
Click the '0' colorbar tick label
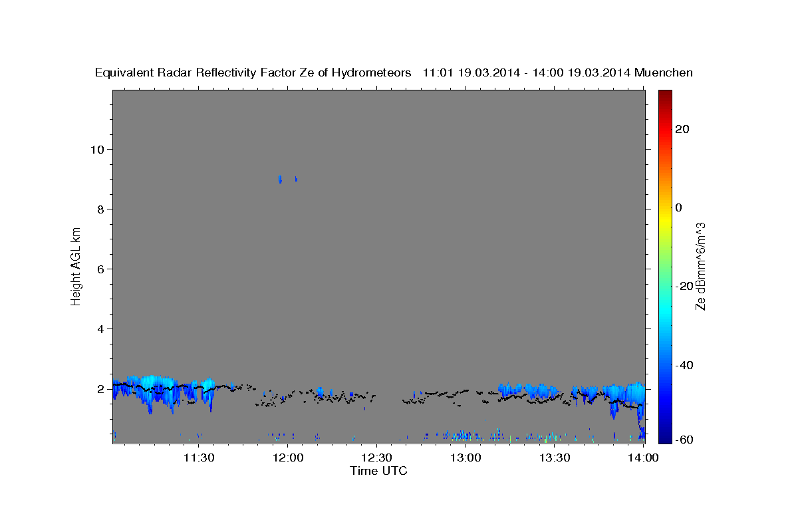pyautogui.click(x=679, y=207)
